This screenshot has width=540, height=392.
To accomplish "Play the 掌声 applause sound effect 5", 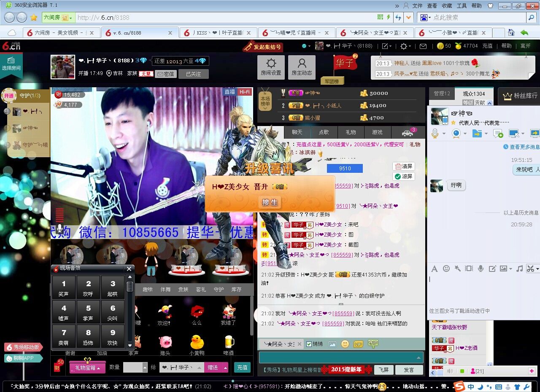I will click(89, 312).
